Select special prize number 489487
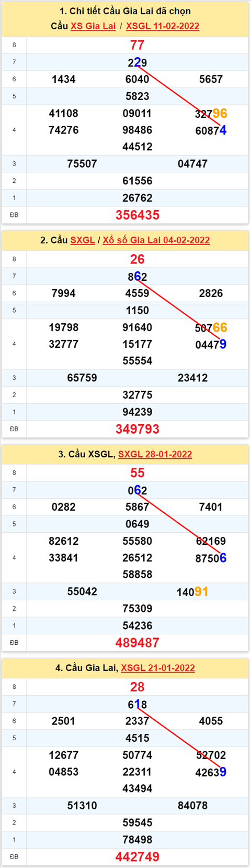251x868 pixels. (138, 643)
